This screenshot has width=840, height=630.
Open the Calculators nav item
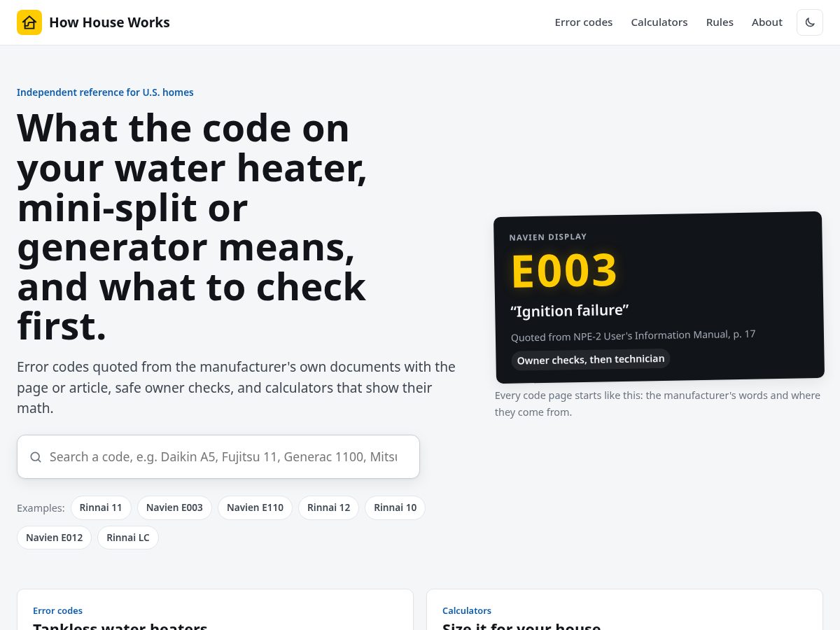point(659,22)
